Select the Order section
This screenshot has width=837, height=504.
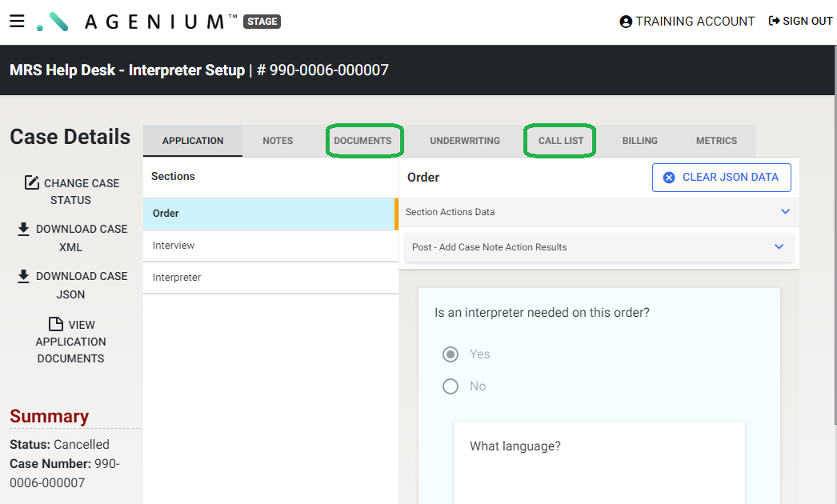[270, 214]
